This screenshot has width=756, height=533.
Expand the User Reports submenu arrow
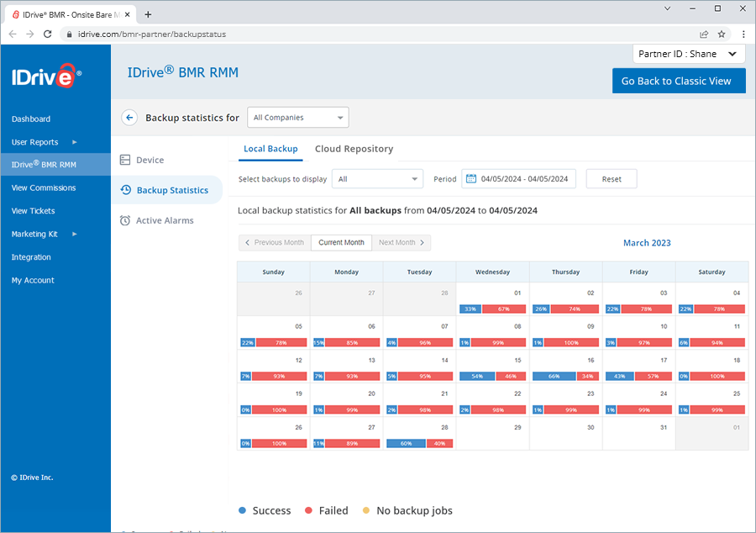click(x=74, y=142)
